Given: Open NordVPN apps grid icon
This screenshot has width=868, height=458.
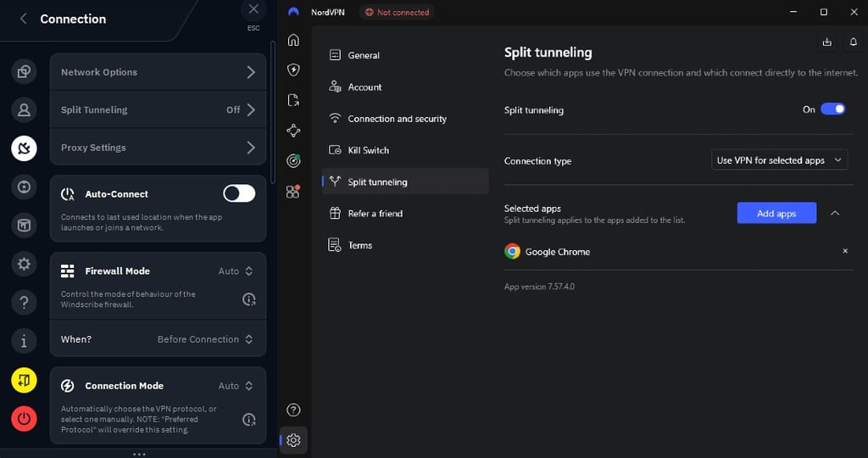Looking at the screenshot, I should point(293,191).
